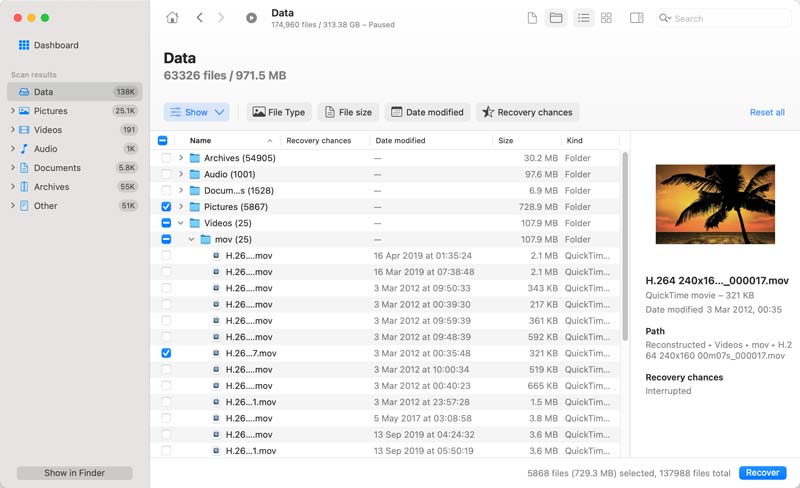This screenshot has width=800, height=488.
Task: Select file dated 5 May 2017
Action: [x=386, y=419]
